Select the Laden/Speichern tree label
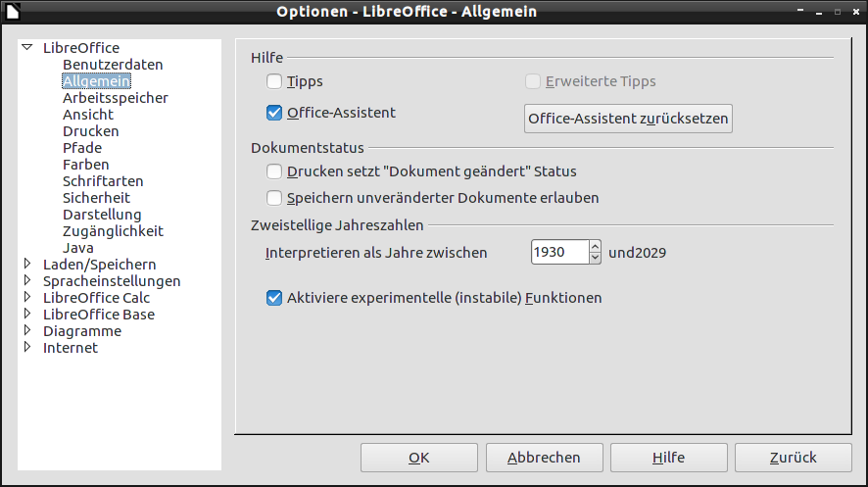868x487 pixels. (100, 265)
